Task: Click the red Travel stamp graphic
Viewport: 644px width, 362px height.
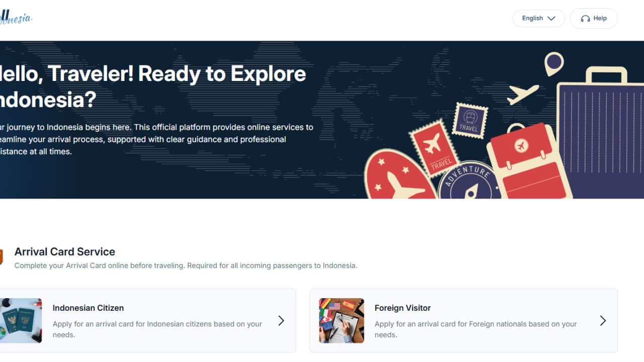Action: click(434, 148)
